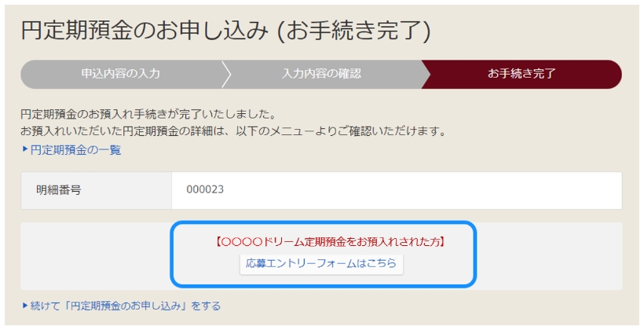This screenshot has height=330, width=644.
Task: Follow 続けて「円定期預金のお申し込み」をする link
Action: coord(126,306)
